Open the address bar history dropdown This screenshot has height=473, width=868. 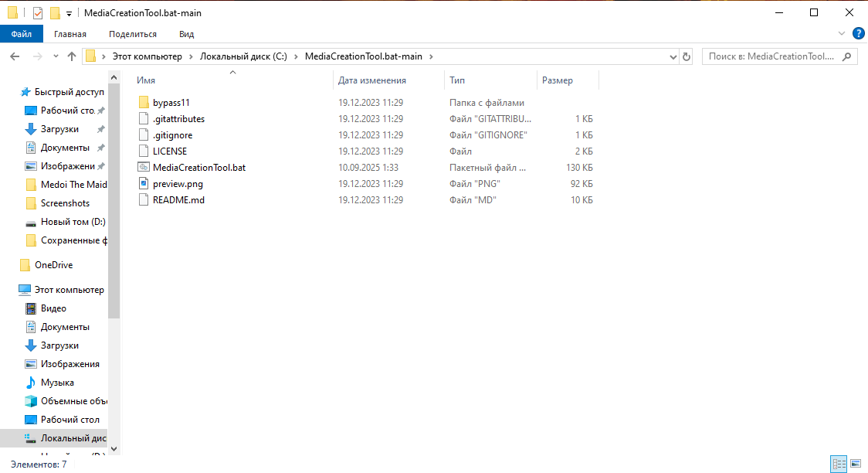672,56
